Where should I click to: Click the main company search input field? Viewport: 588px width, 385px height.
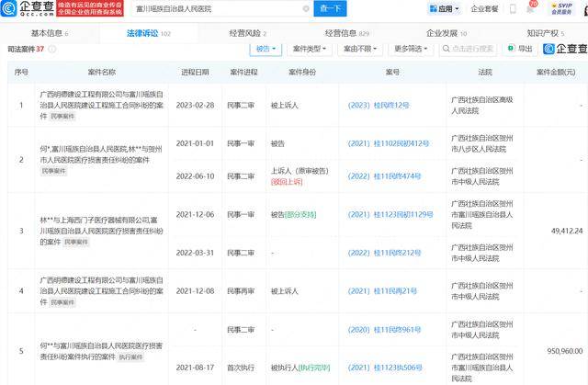[x=221, y=8]
